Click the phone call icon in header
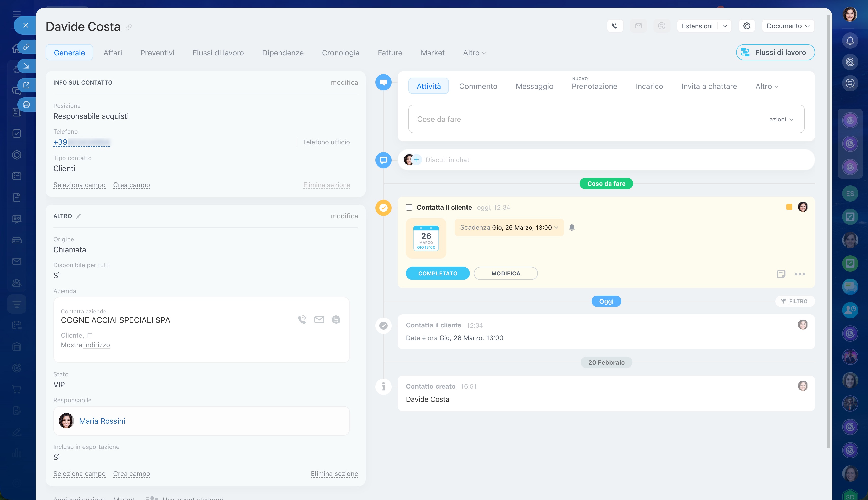Screen dimensions: 868x500 tap(615, 26)
